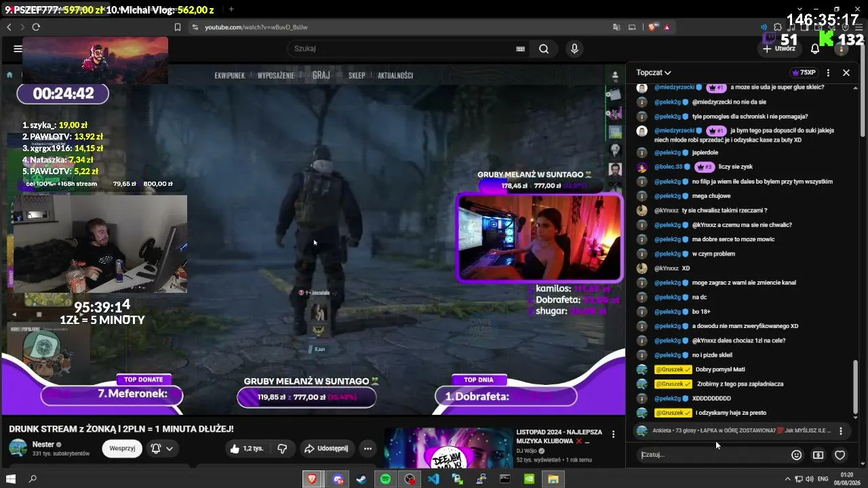
Task: Open the NVIDIA app on the taskbar
Action: pyautogui.click(x=529, y=479)
